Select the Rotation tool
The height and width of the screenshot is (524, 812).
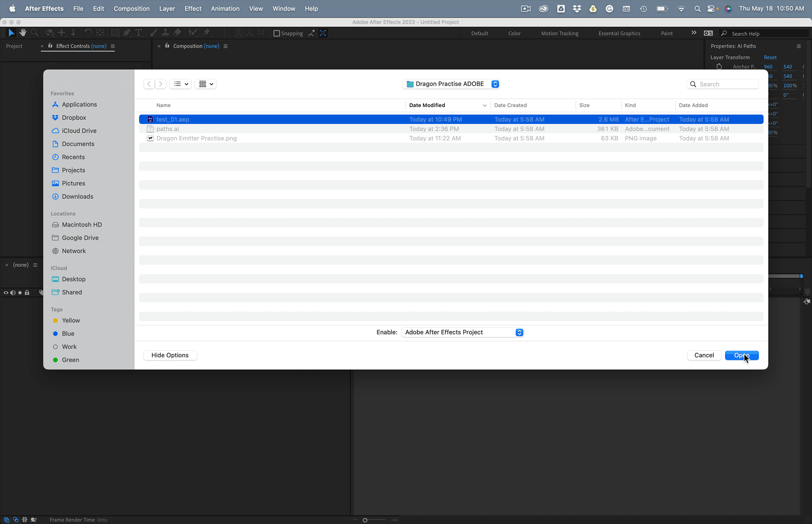pos(88,33)
